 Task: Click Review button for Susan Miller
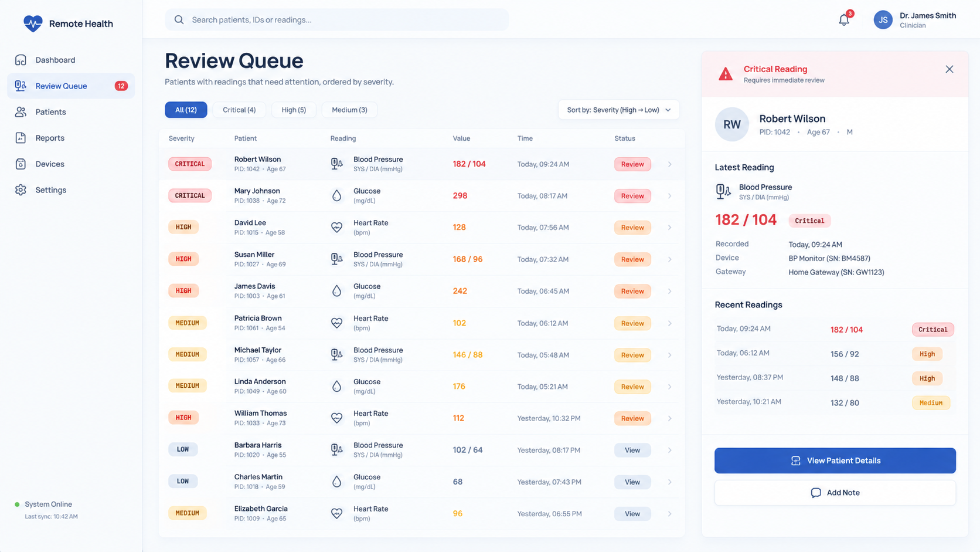(x=632, y=259)
